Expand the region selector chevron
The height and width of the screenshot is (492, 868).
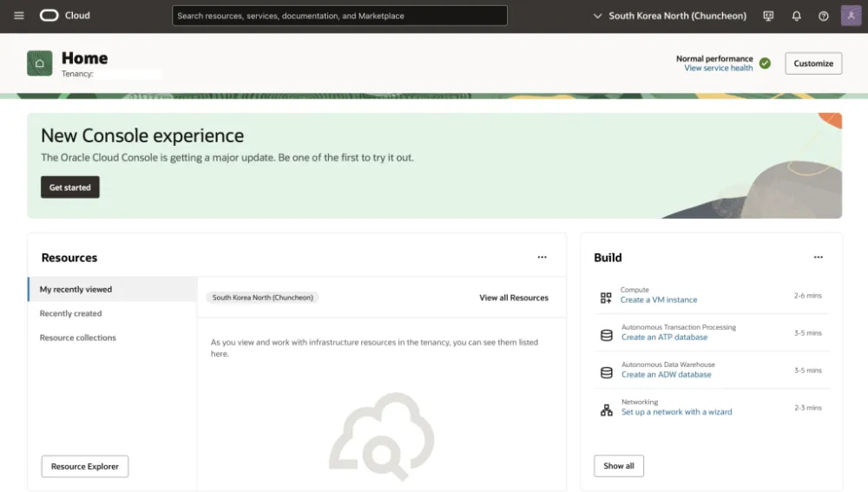(x=597, y=16)
